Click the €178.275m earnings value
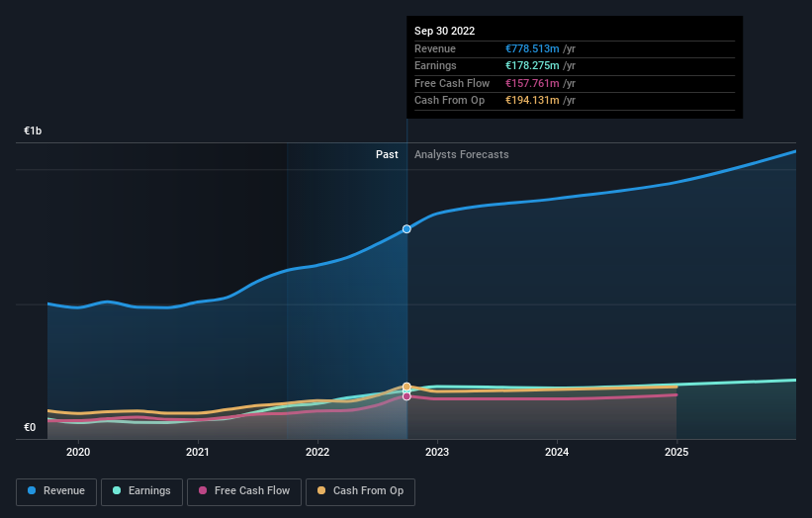 (x=532, y=65)
